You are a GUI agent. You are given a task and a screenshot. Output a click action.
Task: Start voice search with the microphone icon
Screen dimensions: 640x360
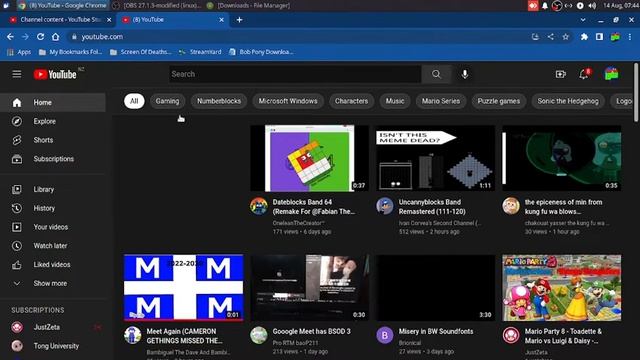[x=464, y=74]
